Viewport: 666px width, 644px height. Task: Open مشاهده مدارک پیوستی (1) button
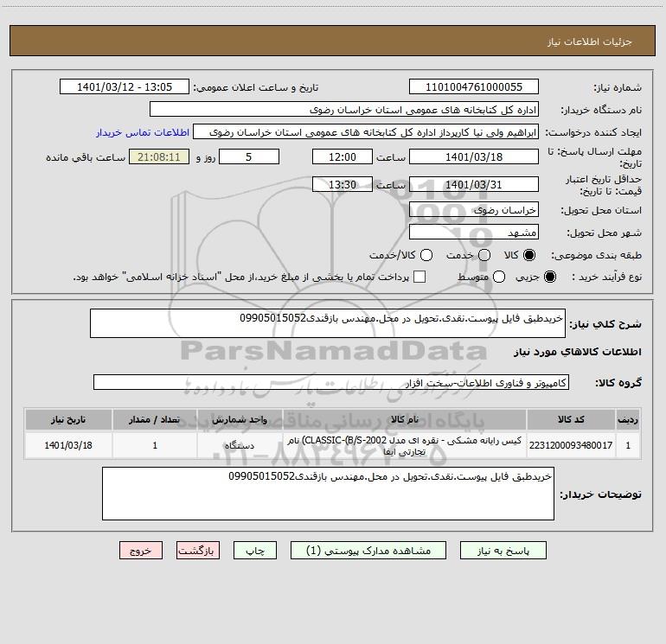coord(368,551)
